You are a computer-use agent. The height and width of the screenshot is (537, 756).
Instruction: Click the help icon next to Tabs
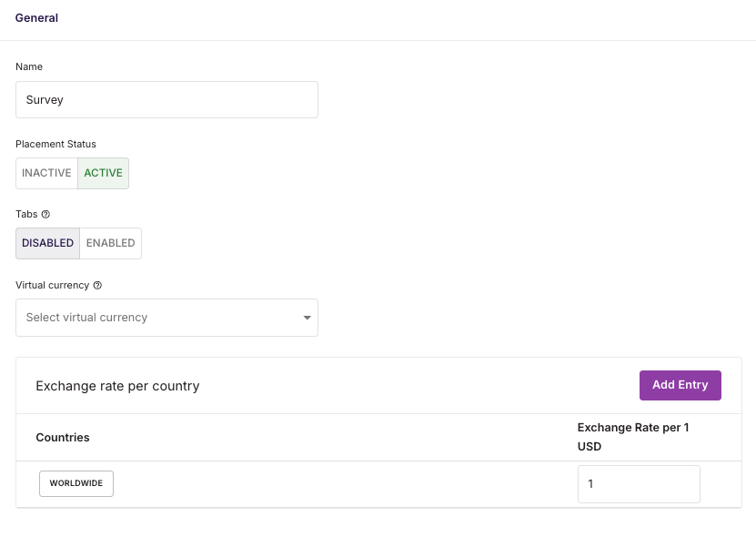45,214
